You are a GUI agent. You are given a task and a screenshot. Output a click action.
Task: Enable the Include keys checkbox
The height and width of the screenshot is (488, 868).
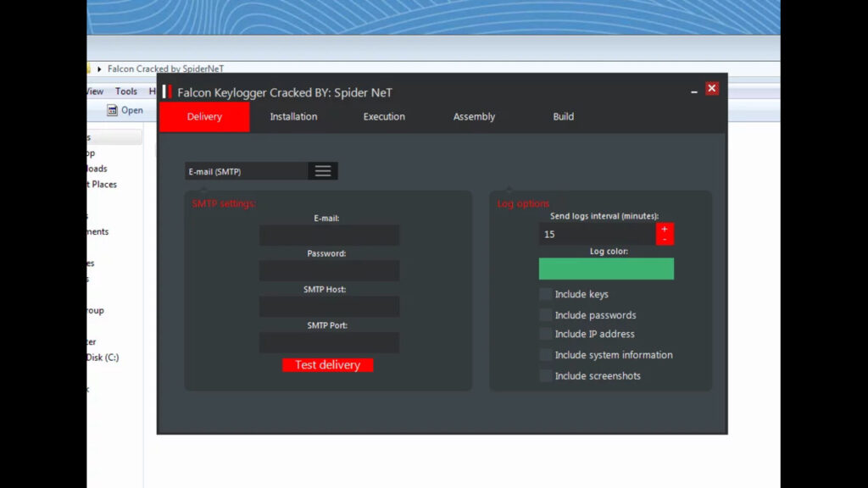[x=546, y=294]
